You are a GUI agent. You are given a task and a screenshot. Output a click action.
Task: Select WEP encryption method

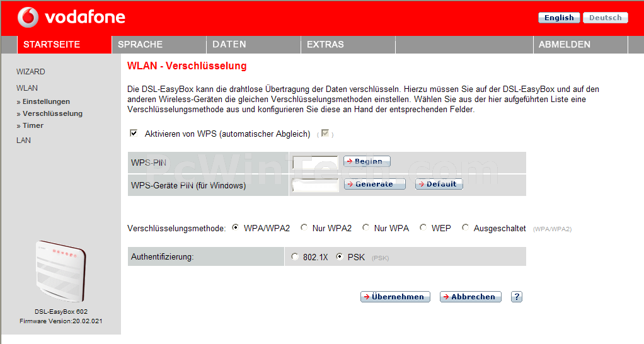(423, 227)
